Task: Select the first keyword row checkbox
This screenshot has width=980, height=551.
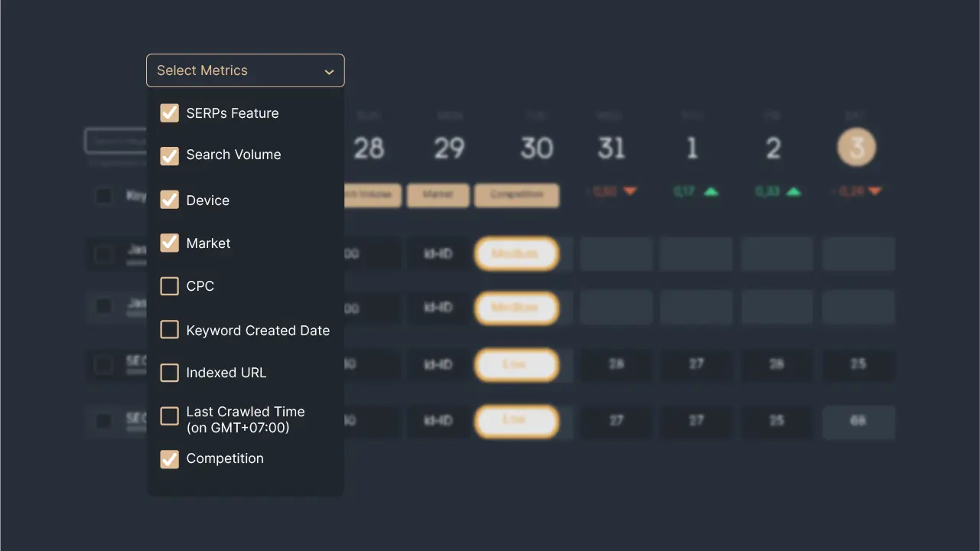Action: (x=103, y=253)
